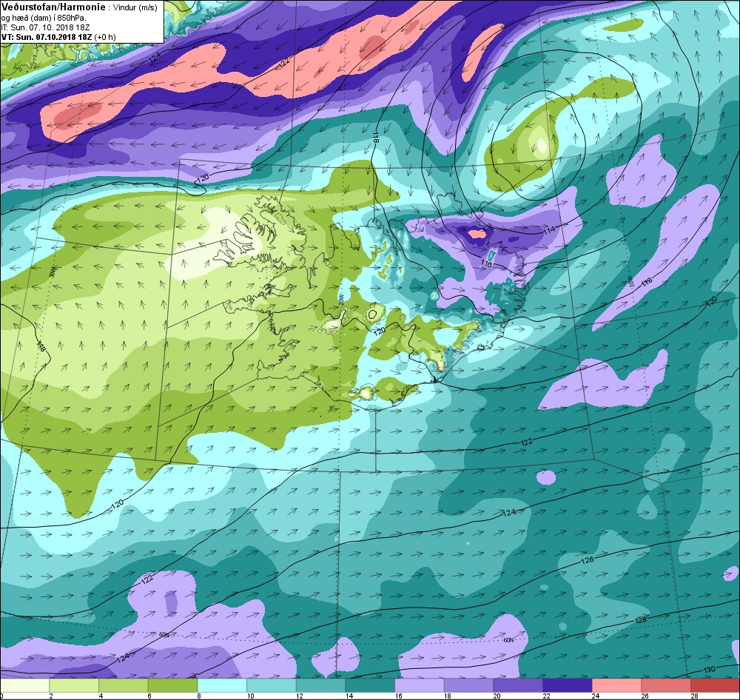Image resolution: width=740 pixels, height=700 pixels.
Task: Select the 26–28 m/s coral legend swatch
Action: coord(666,685)
